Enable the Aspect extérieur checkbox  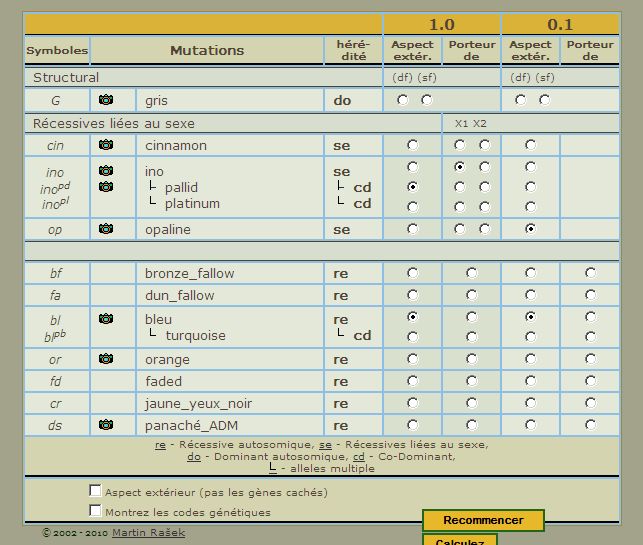(95, 491)
